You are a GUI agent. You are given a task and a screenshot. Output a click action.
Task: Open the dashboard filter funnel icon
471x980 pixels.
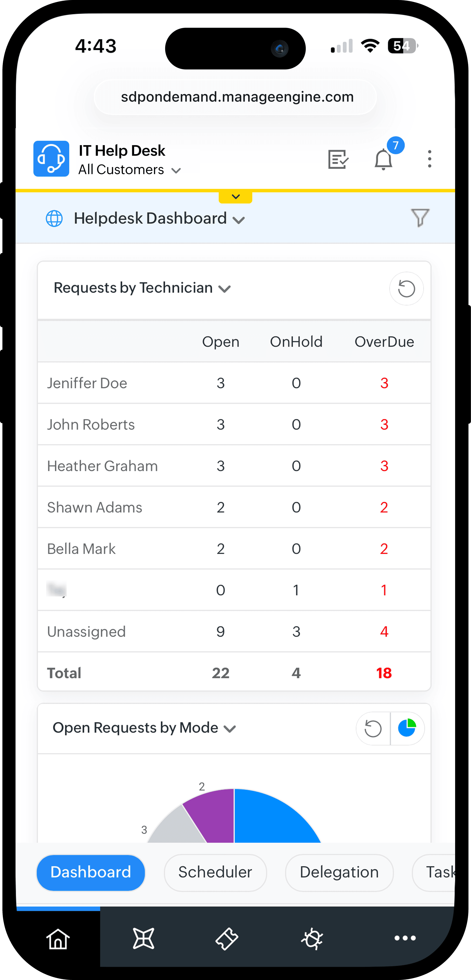[420, 218]
